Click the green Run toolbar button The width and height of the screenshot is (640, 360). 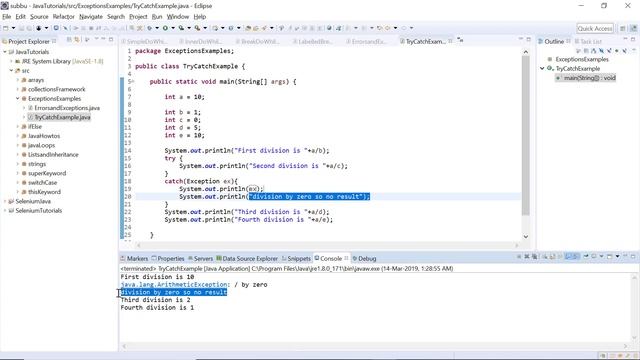coord(165,28)
